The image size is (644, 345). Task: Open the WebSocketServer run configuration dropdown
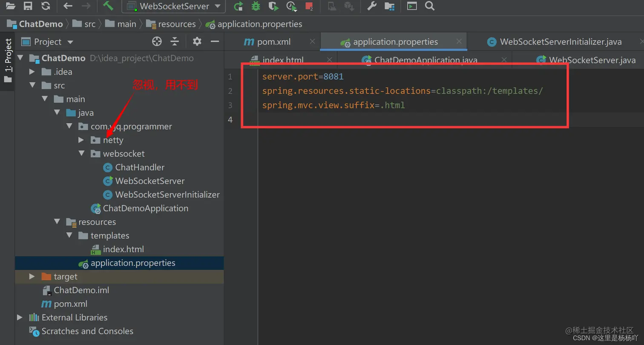click(x=174, y=6)
